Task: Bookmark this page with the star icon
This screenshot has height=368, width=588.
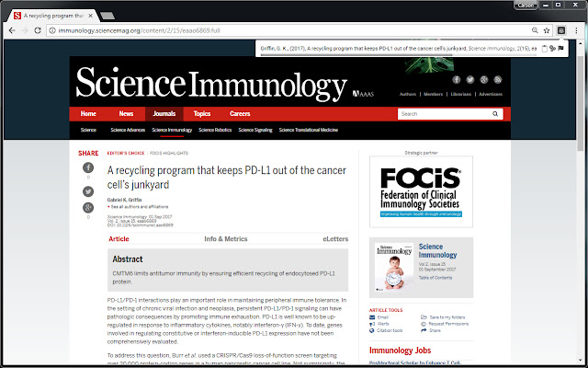Action: tap(547, 30)
